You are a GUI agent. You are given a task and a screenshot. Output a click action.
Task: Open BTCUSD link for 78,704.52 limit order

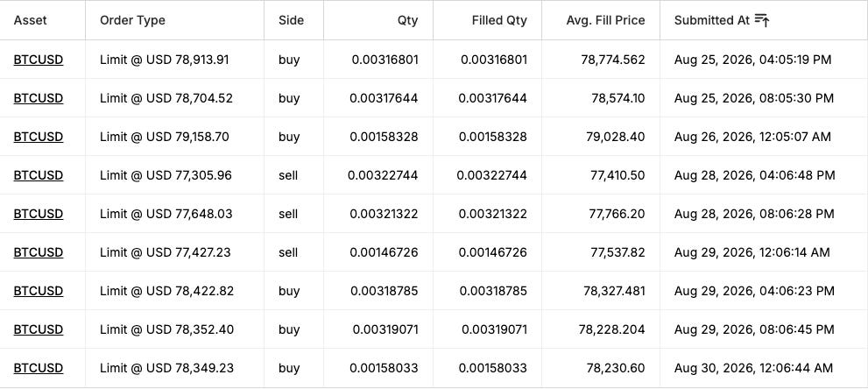coord(39,98)
